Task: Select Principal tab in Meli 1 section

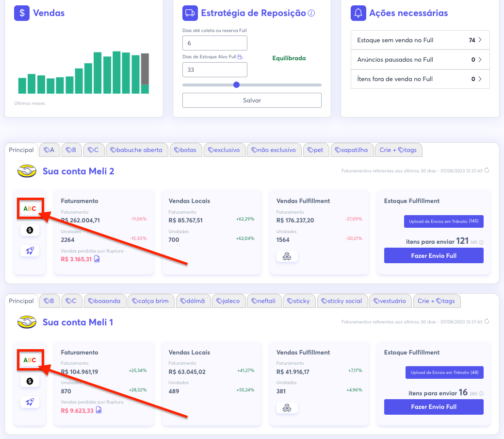Action: [21, 301]
